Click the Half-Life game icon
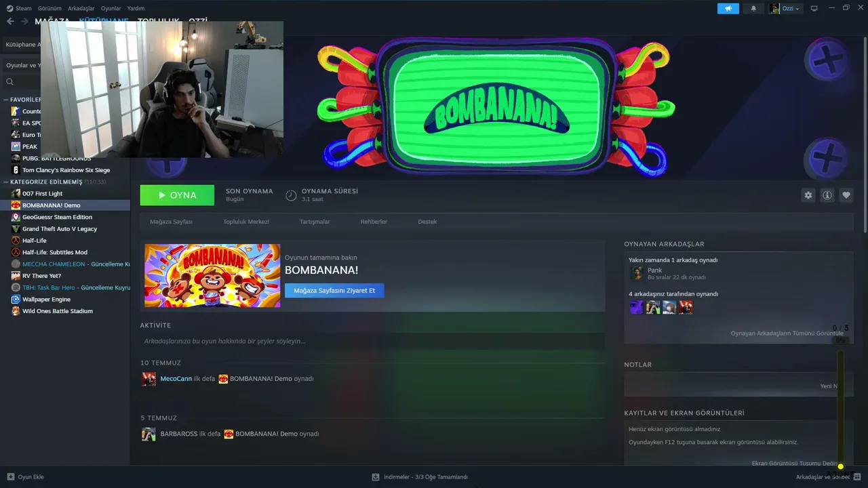868x488 pixels. (16, 241)
